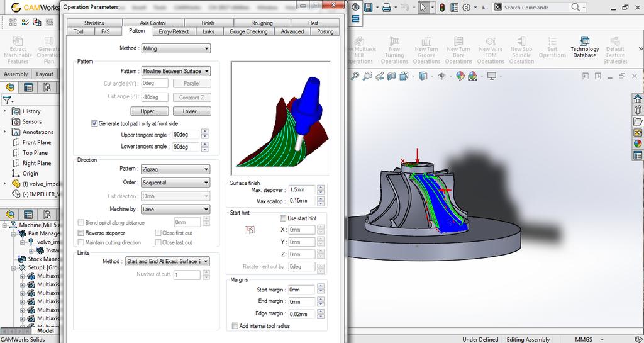Open the Appearances sphere icon in task pane
644x343 pixels.
tap(638, 143)
